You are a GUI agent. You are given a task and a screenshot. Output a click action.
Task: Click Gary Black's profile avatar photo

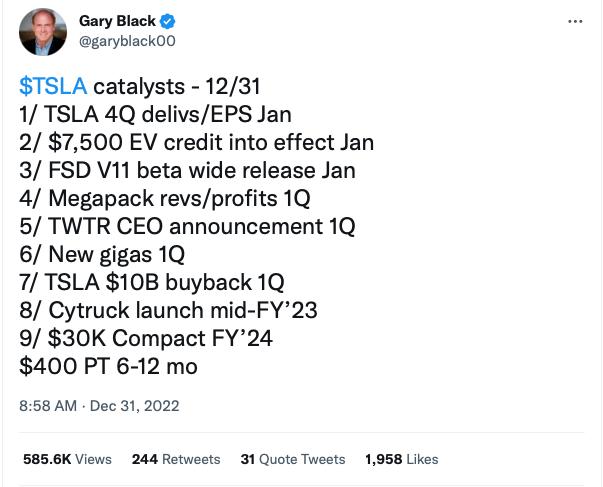click(x=43, y=31)
